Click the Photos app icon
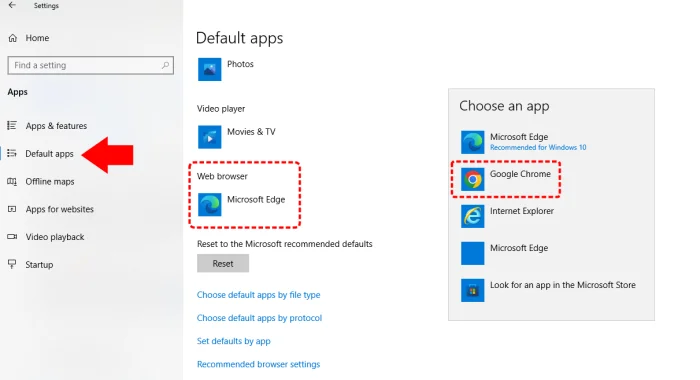 coord(209,69)
